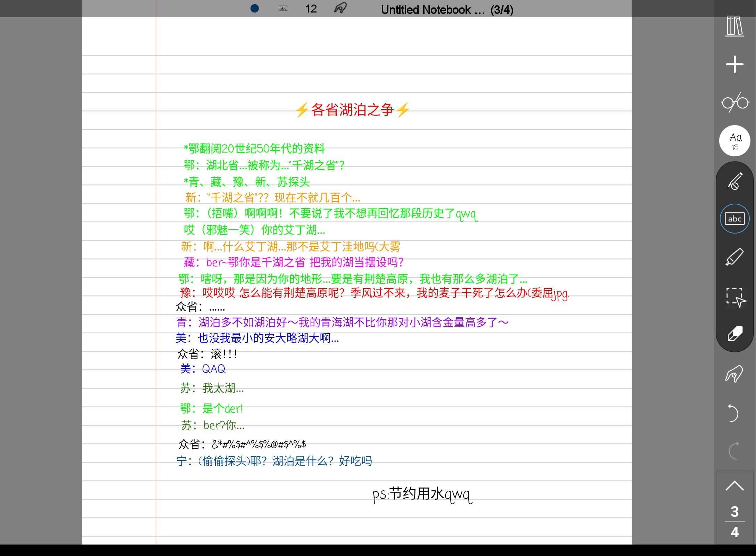Click the Untitled Notebook title
Image resolution: width=756 pixels, height=556 pixels.
pyautogui.click(x=447, y=10)
